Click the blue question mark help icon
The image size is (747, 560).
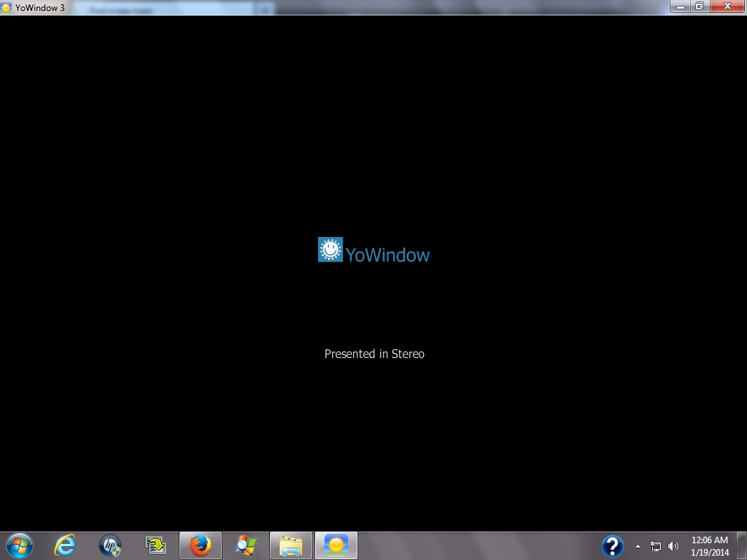pos(613,546)
